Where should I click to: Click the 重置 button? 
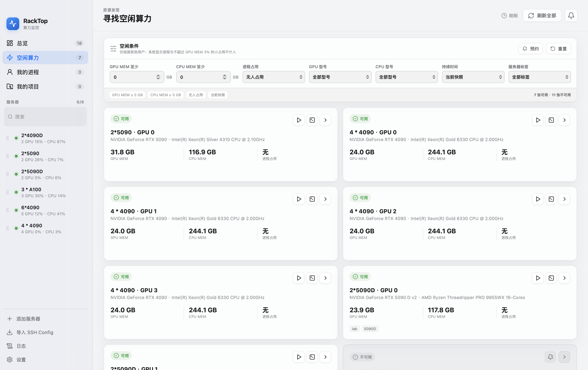click(x=558, y=49)
